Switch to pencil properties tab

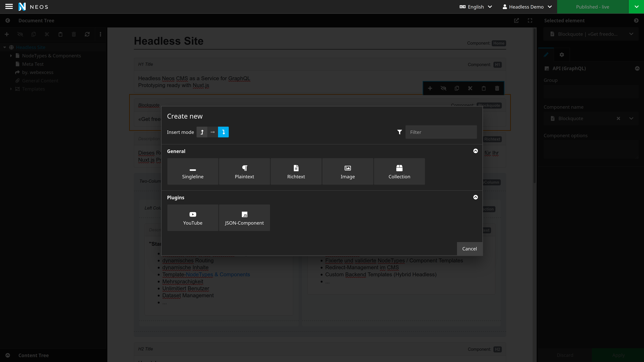[546, 55]
